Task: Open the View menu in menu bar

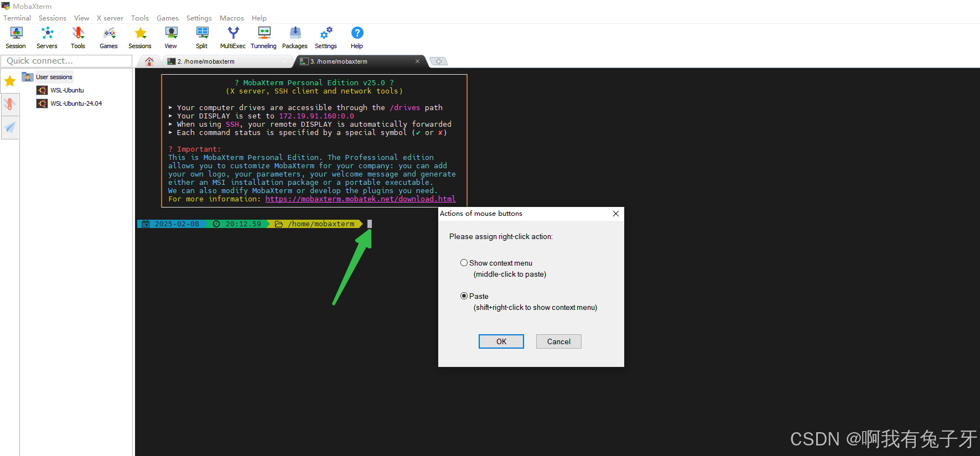Action: [x=81, y=18]
